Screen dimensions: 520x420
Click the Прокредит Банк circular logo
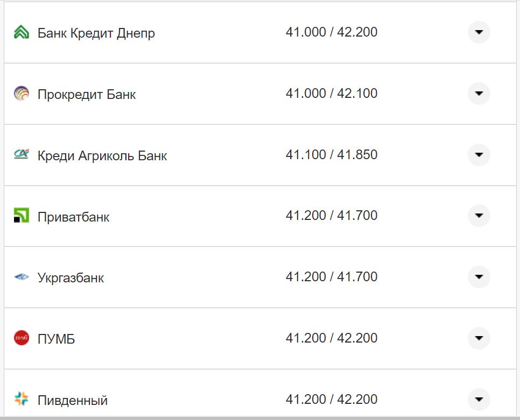pyautogui.click(x=21, y=94)
